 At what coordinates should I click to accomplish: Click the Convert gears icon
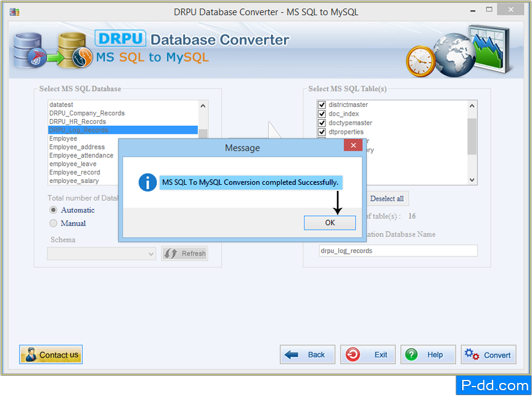[x=472, y=354]
